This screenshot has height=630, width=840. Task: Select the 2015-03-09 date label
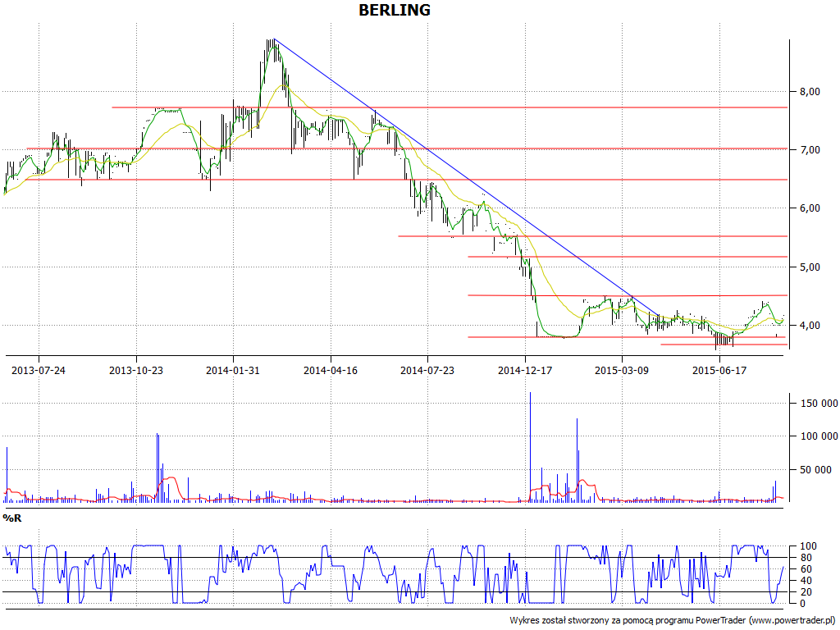pyautogui.click(x=622, y=370)
